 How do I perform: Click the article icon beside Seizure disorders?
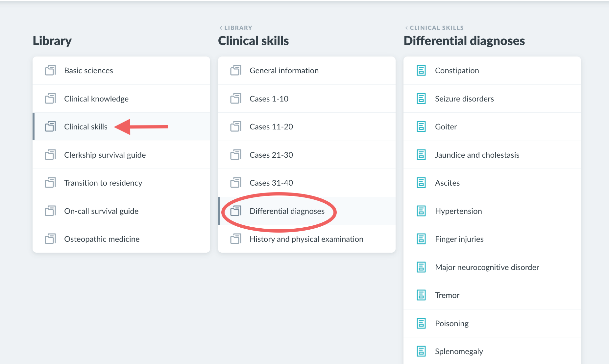[421, 99]
